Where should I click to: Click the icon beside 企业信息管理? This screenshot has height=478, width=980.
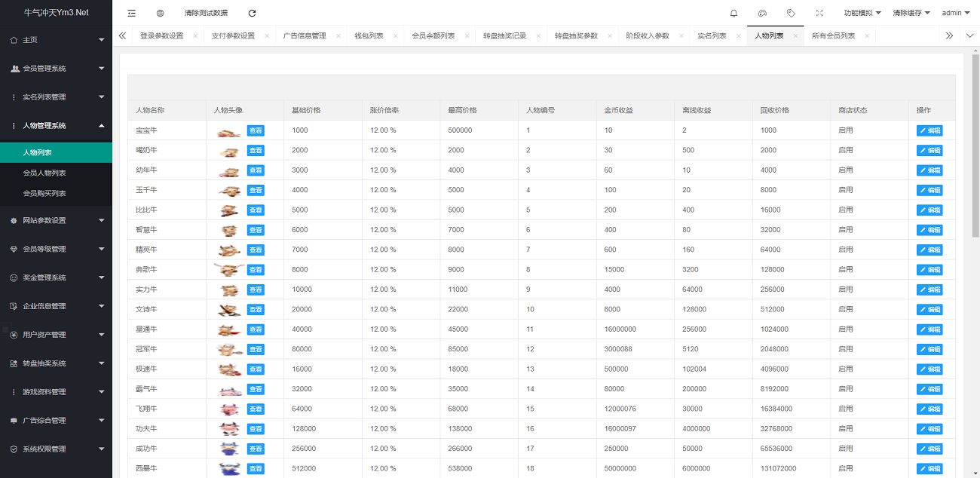tap(14, 306)
